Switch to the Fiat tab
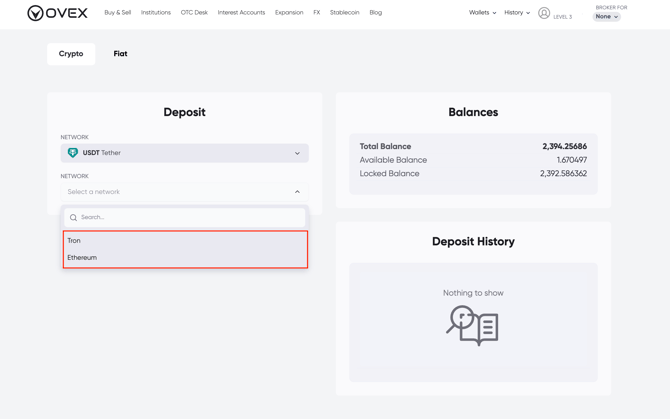The height and width of the screenshot is (419, 670). [x=120, y=54]
